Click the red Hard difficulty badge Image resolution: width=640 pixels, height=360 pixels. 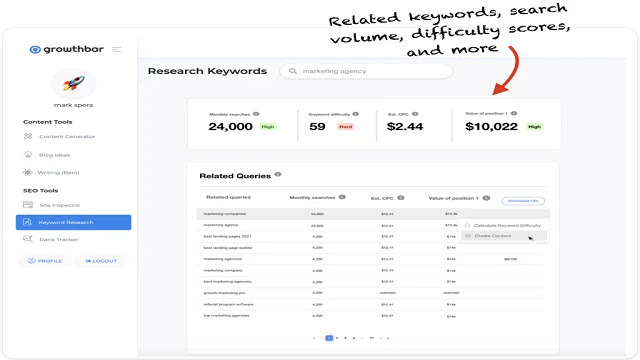pos(345,127)
